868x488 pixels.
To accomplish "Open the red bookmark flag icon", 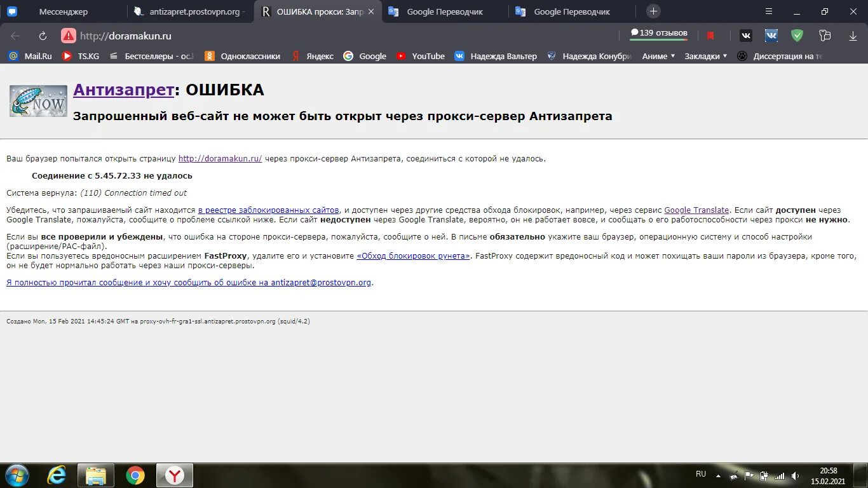I will [710, 36].
